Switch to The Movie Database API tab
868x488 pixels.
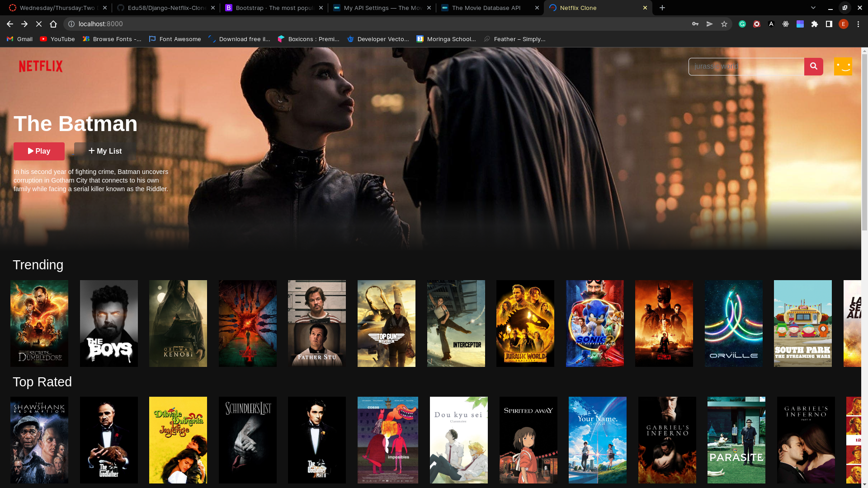(x=486, y=8)
